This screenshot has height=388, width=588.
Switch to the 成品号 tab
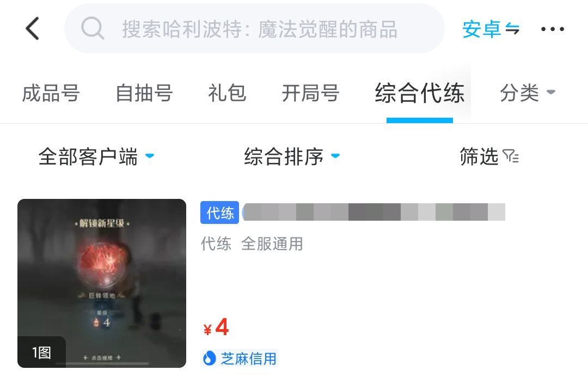pyautogui.click(x=51, y=93)
